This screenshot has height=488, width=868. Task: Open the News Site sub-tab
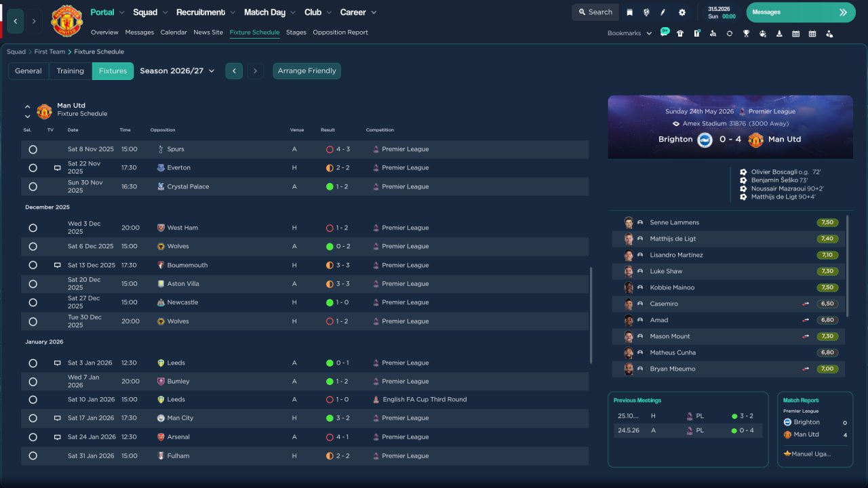click(x=208, y=33)
